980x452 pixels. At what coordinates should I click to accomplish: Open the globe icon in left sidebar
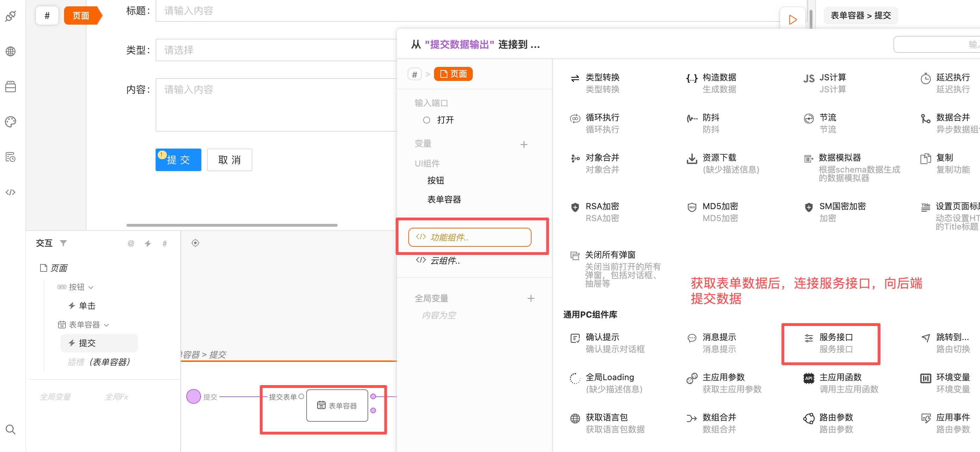pyautogui.click(x=11, y=51)
